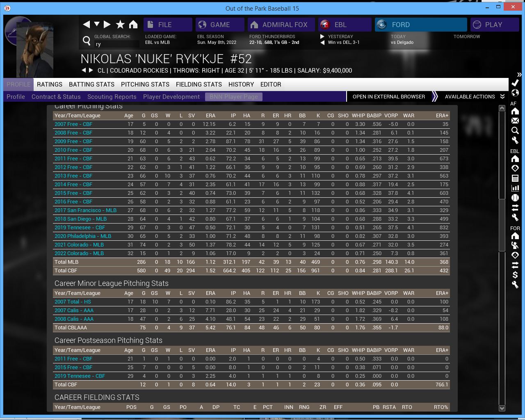Screen dimensions: 525x420
Task: Open the mail envelope icon in sidebar
Action: [x=515, y=121]
